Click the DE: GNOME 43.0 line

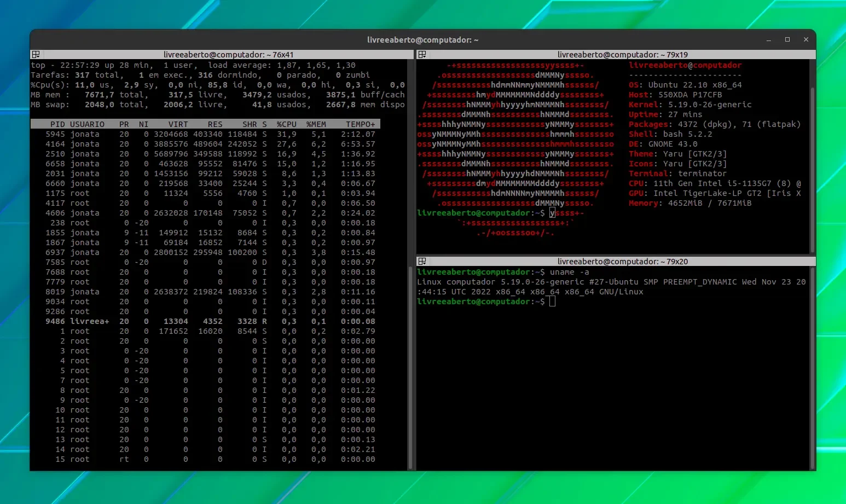coord(663,144)
